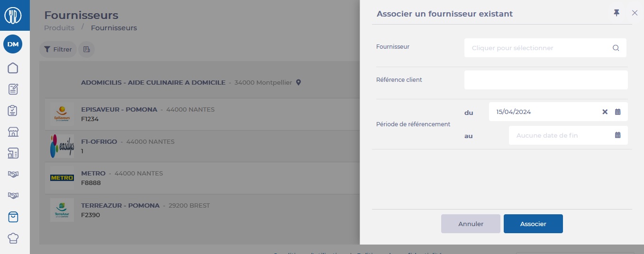
Task: Click the pencil-and-note sidebar icon
Action: pyautogui.click(x=13, y=89)
